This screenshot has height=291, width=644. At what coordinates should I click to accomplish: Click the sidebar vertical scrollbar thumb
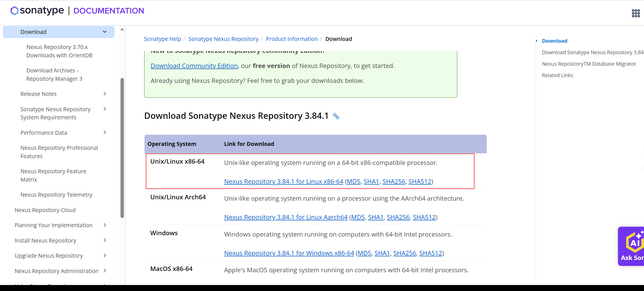coord(122,148)
